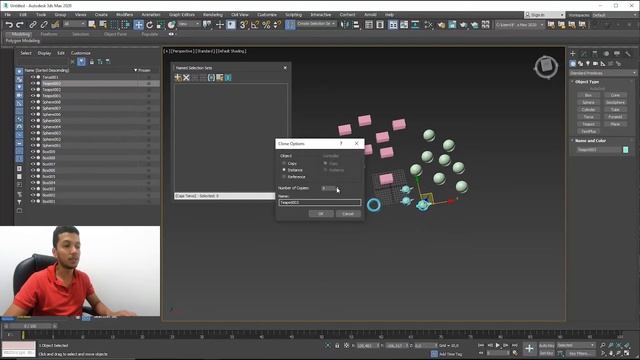Select the Cameras category icon
This screenshot has height=360, width=640.
[x=596, y=64]
